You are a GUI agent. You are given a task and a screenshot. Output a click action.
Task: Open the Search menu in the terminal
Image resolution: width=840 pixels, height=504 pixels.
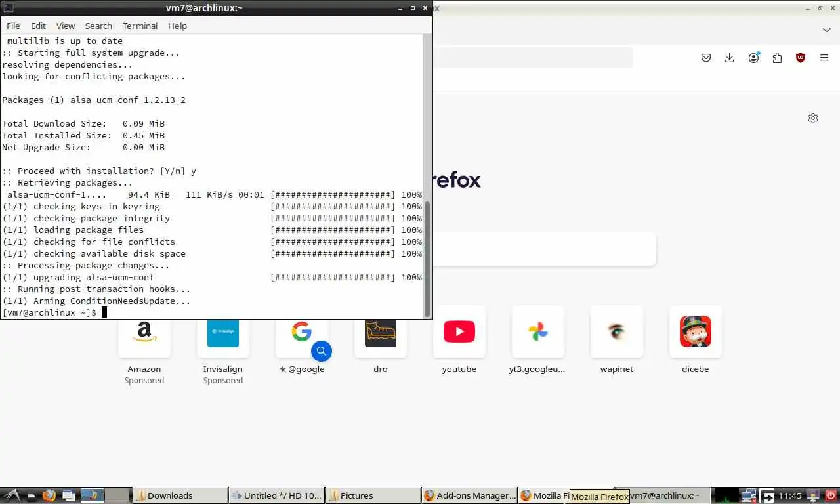(98, 26)
